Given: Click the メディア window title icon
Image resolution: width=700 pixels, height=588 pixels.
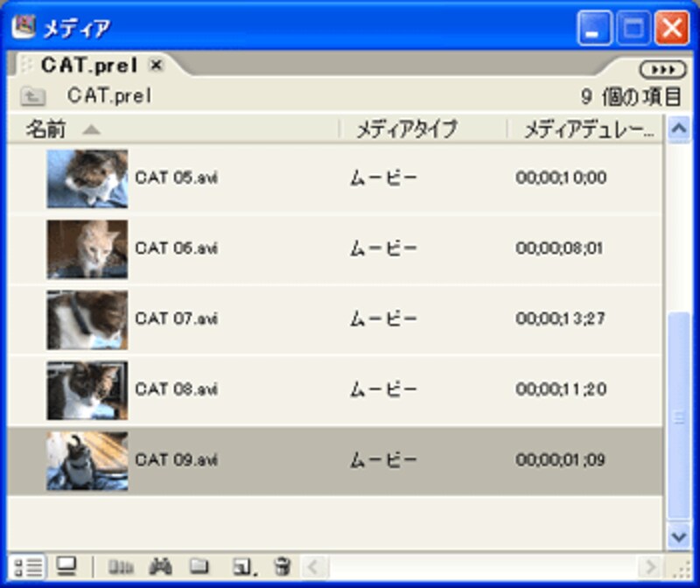Looking at the screenshot, I should point(24,27).
